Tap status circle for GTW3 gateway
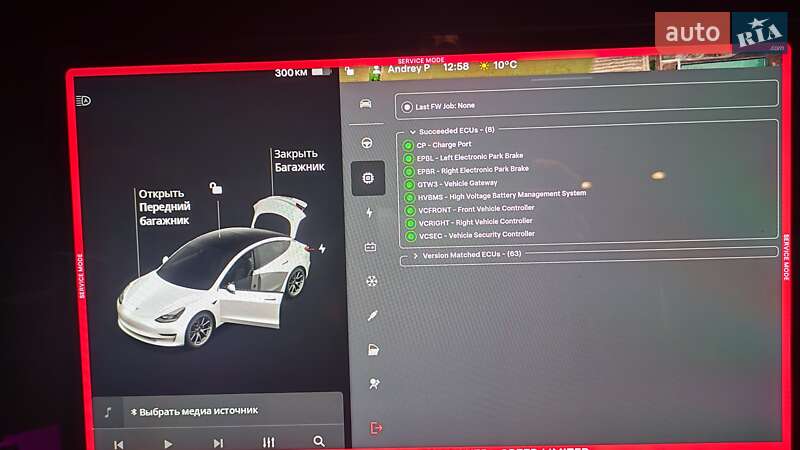Image resolution: width=800 pixels, height=450 pixels. click(409, 185)
